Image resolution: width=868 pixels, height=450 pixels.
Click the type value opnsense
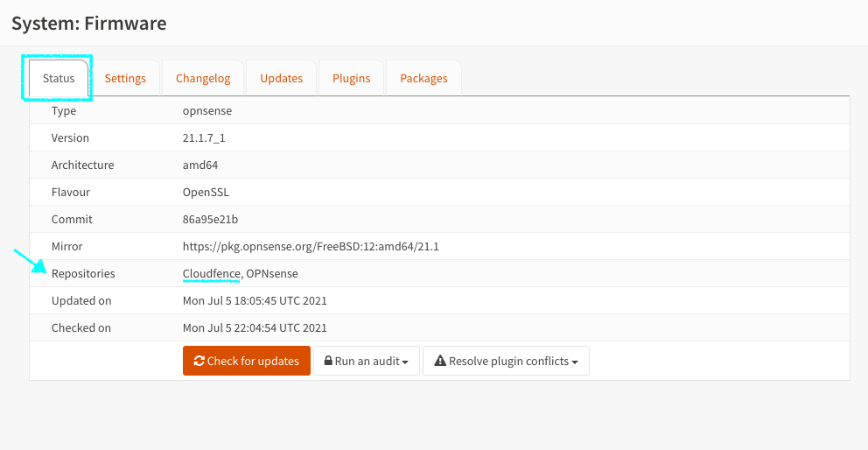click(x=207, y=111)
